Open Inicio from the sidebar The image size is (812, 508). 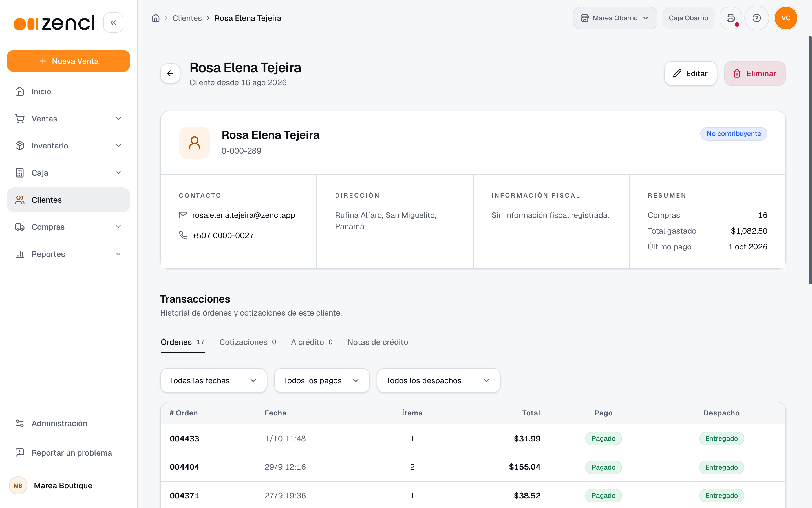point(69,91)
